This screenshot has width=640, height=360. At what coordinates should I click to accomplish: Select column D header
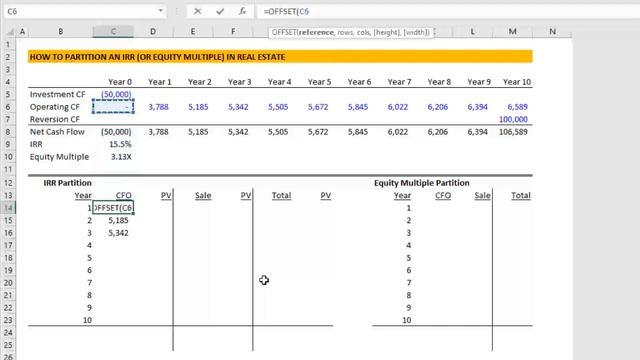(153, 31)
